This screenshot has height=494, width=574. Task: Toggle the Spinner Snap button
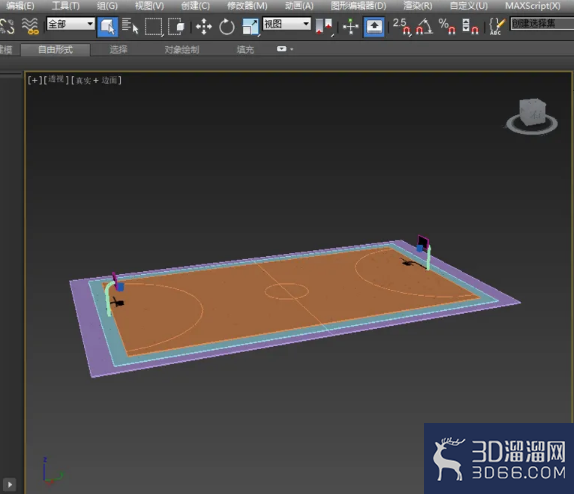[470, 27]
